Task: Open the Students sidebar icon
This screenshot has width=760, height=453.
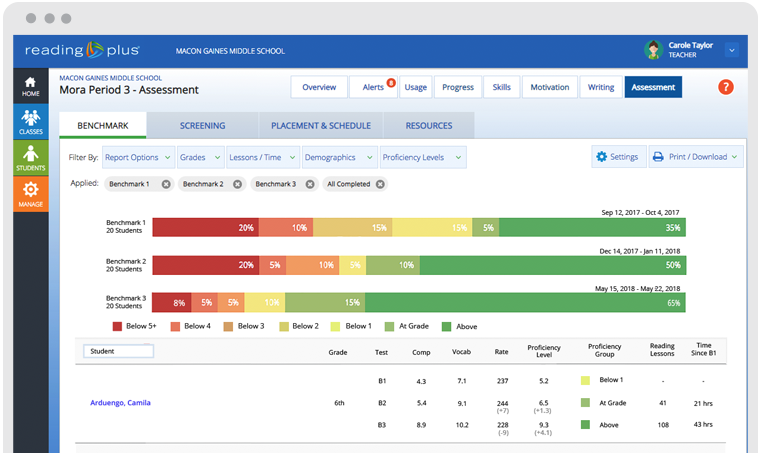Action: [31, 158]
